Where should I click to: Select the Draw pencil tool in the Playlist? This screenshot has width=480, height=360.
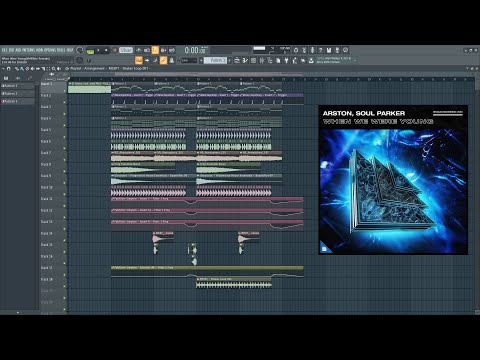pos(17,69)
